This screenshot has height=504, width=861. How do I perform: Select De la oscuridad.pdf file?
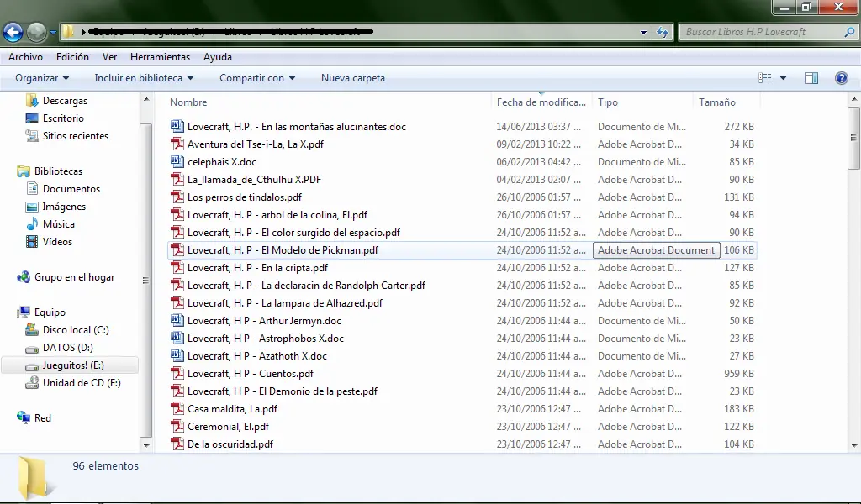[x=230, y=444]
